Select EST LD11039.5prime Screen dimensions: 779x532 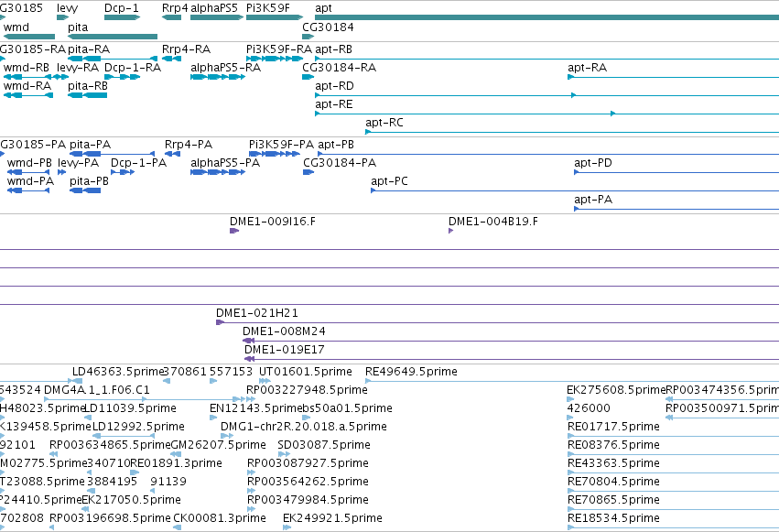131,408
